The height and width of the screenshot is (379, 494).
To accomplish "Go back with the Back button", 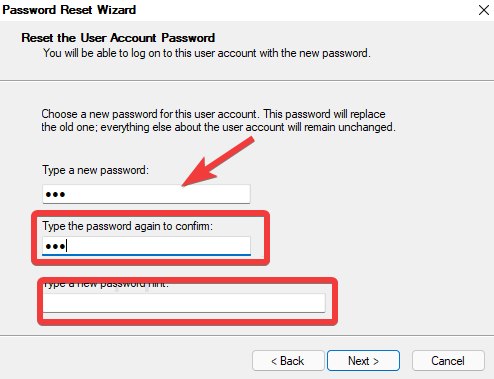I will pyautogui.click(x=288, y=361).
